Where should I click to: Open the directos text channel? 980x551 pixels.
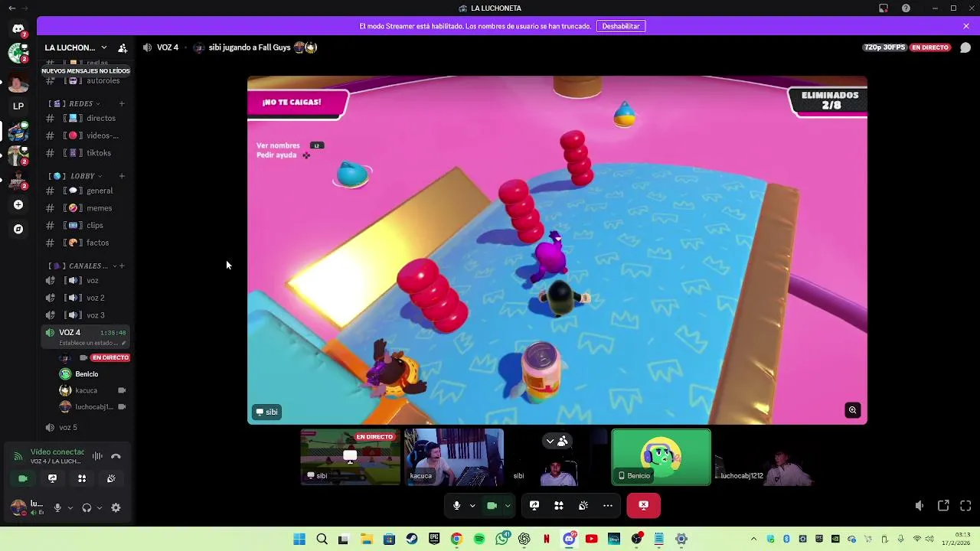click(86, 119)
